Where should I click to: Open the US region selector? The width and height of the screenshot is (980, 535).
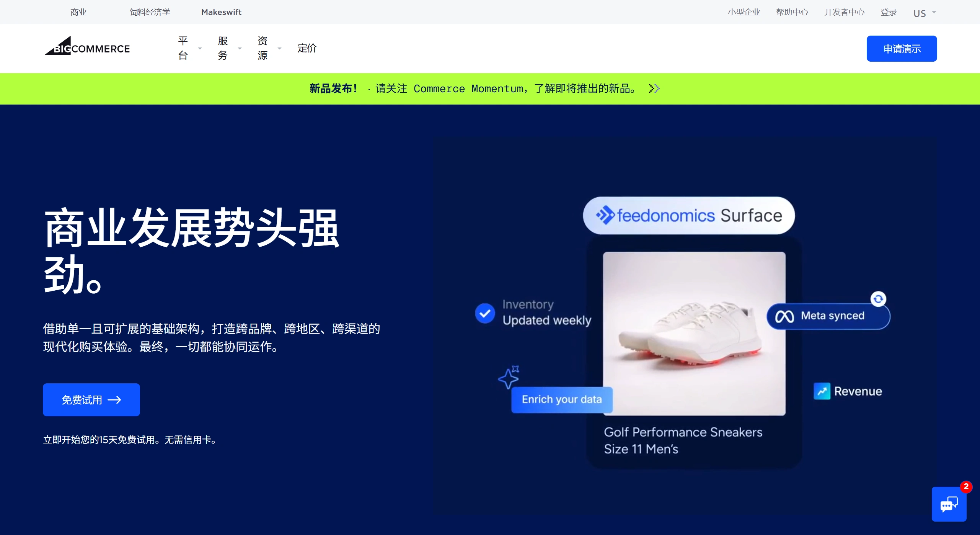[x=925, y=13]
